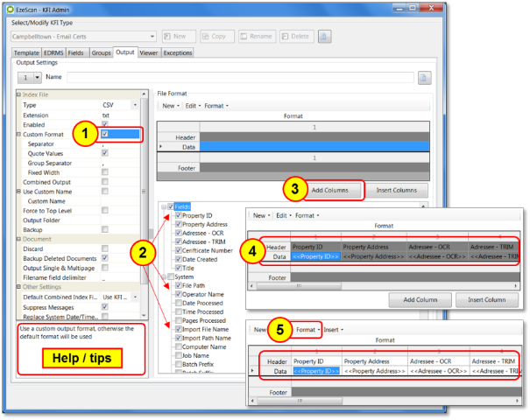Switch to the Viewer tab
Image resolution: width=530 pixels, height=420 pixels.
pos(148,53)
